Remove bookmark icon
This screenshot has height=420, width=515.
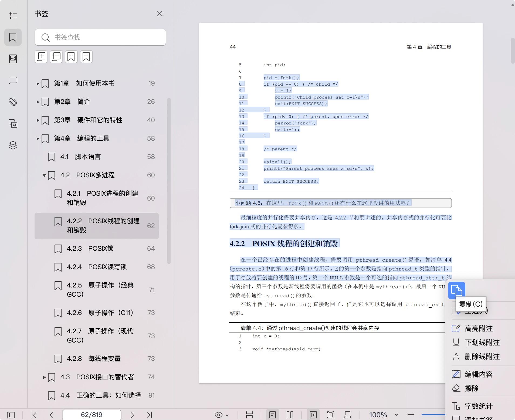coord(86,57)
